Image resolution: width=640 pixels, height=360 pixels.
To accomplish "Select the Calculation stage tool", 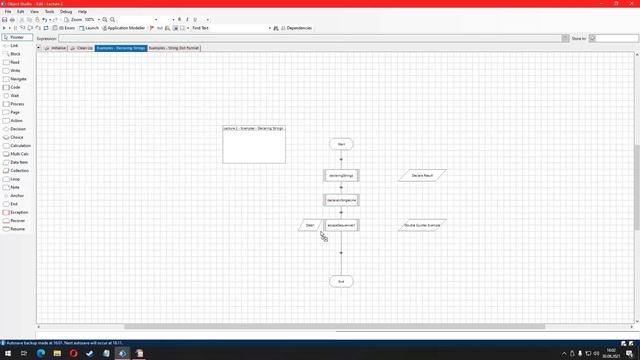I will (x=17, y=146).
